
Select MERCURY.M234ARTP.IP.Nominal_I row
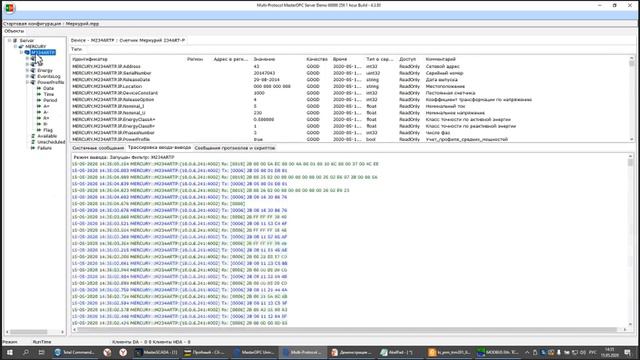pos(350,106)
